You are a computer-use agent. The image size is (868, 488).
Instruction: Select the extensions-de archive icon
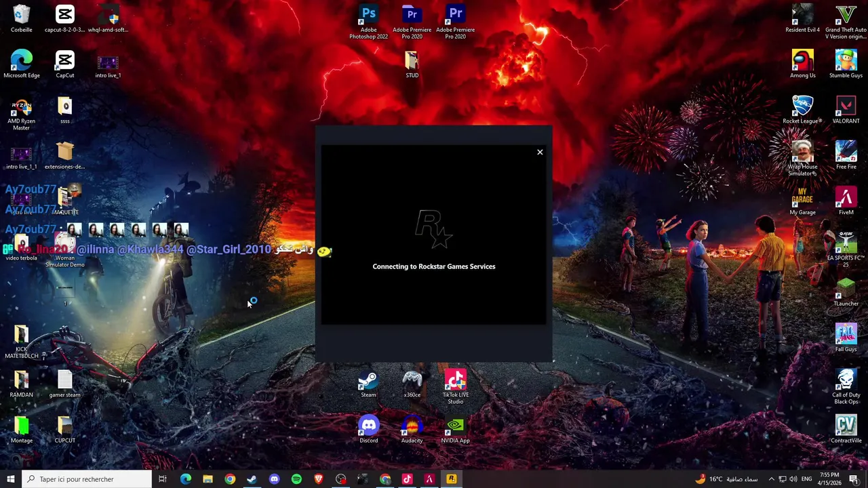pyautogui.click(x=64, y=156)
